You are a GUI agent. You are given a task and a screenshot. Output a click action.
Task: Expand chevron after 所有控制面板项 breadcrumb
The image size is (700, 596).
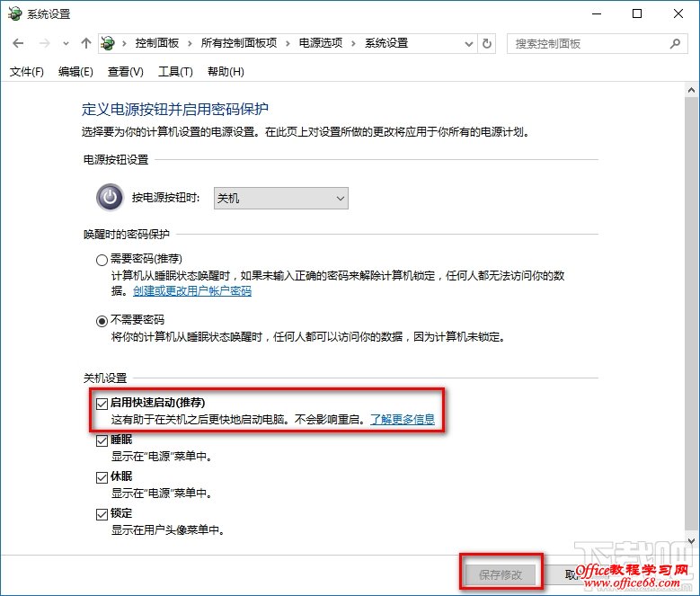[x=288, y=44]
